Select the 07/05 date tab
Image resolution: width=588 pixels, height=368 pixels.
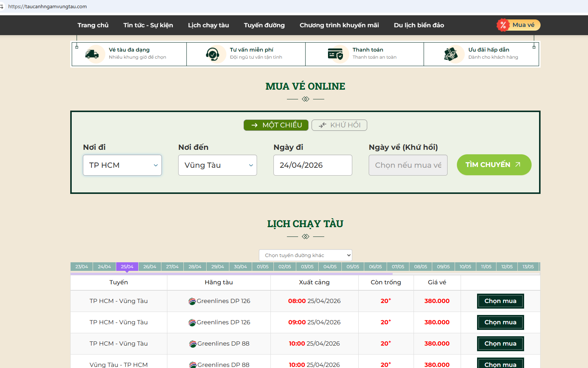pyautogui.click(x=398, y=266)
